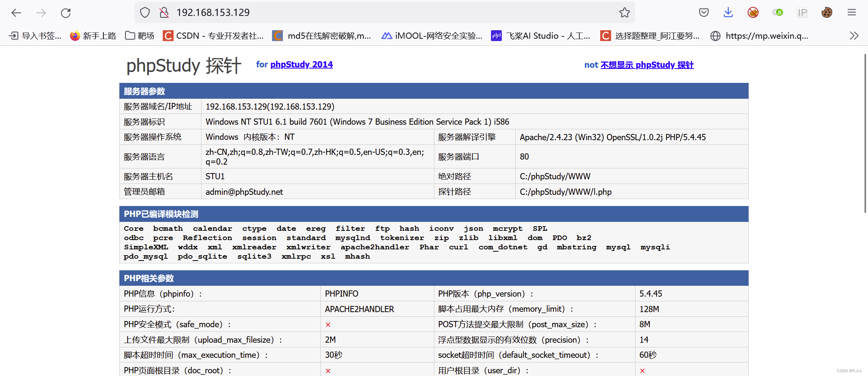The width and height of the screenshot is (868, 376).
Task: Click the tracking protection shield icon
Action: [144, 12]
